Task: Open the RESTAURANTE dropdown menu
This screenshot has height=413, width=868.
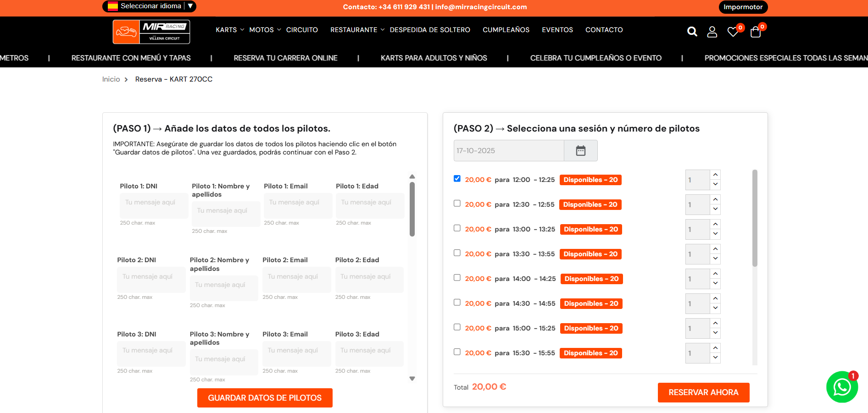Action: coord(357,30)
